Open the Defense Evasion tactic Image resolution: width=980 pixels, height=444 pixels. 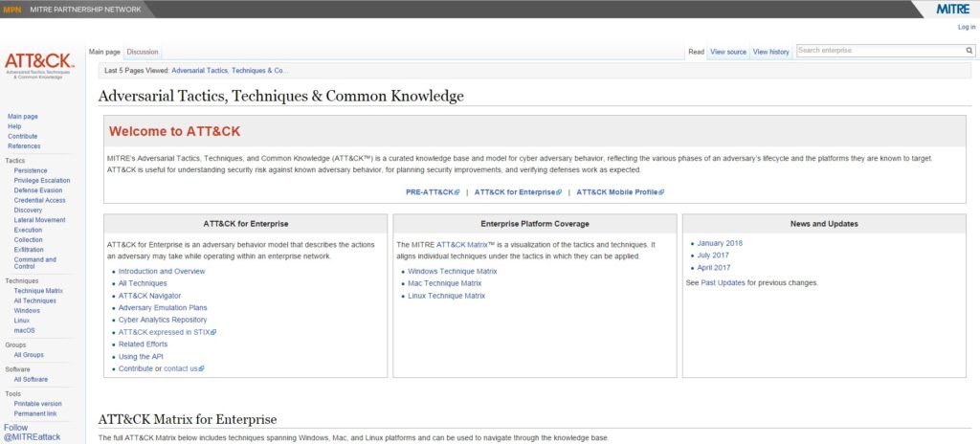[x=38, y=190]
